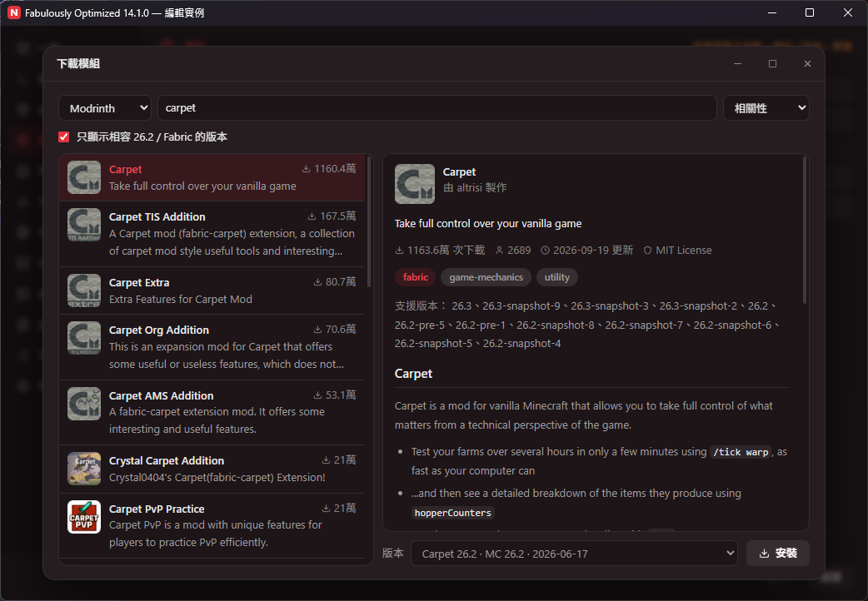Screen dimensions: 868x601
Task: Click the Crystal Carpet Addition mod icon
Action: [84, 469]
